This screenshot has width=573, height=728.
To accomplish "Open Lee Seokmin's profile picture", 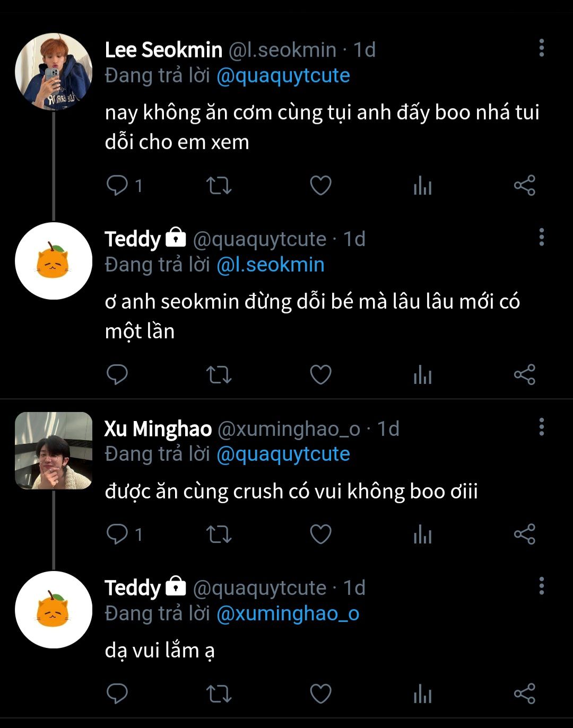I will tap(53, 72).
